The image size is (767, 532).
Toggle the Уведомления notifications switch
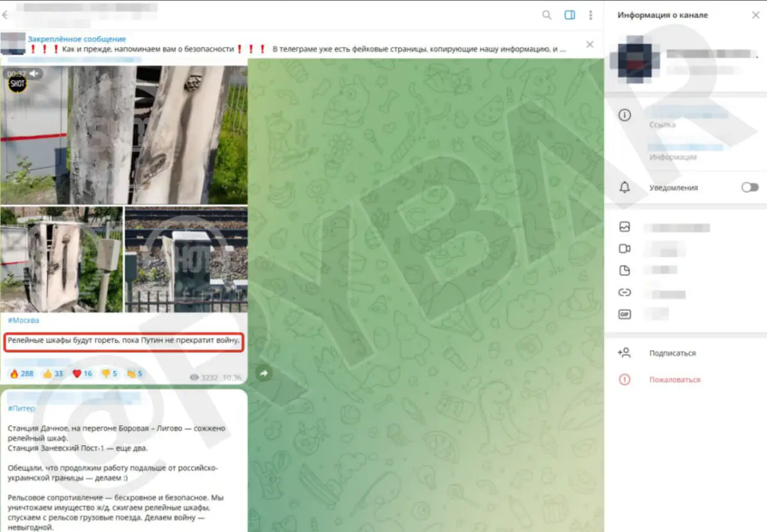[749, 188]
